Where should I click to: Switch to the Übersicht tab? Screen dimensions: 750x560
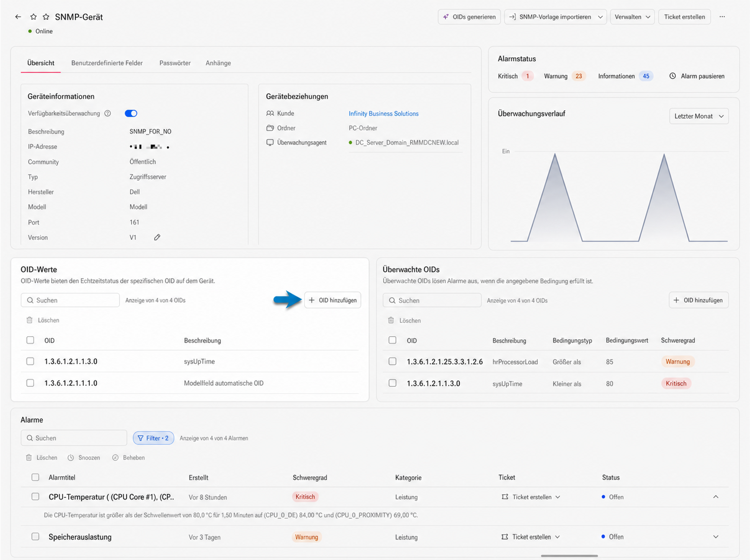coord(41,63)
